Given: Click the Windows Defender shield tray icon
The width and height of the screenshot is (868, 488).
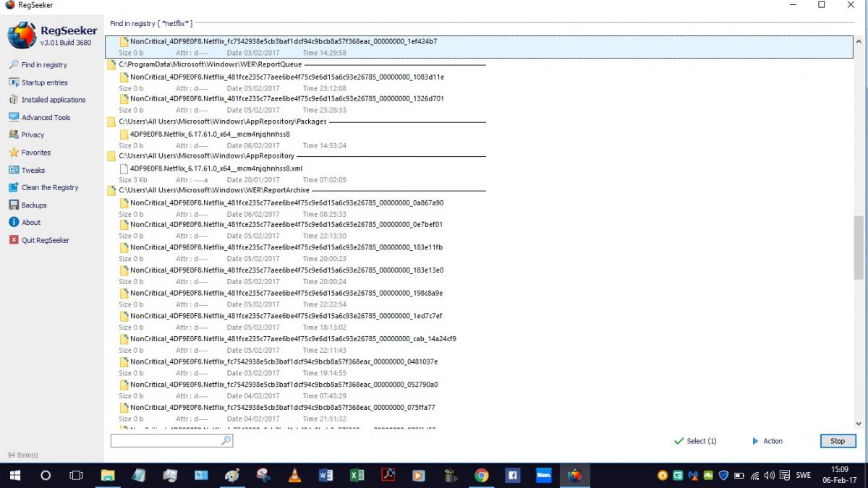Looking at the screenshot, I should pyautogui.click(x=723, y=476).
